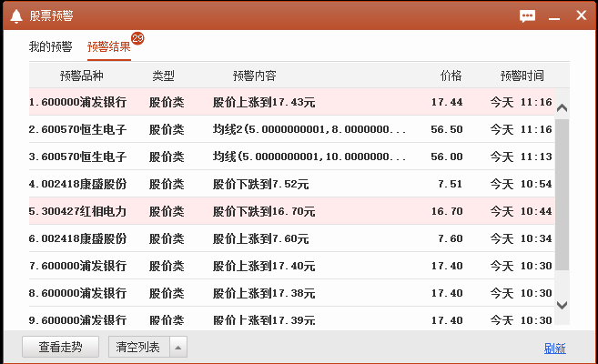Click the 查看走势 button

tap(60, 347)
